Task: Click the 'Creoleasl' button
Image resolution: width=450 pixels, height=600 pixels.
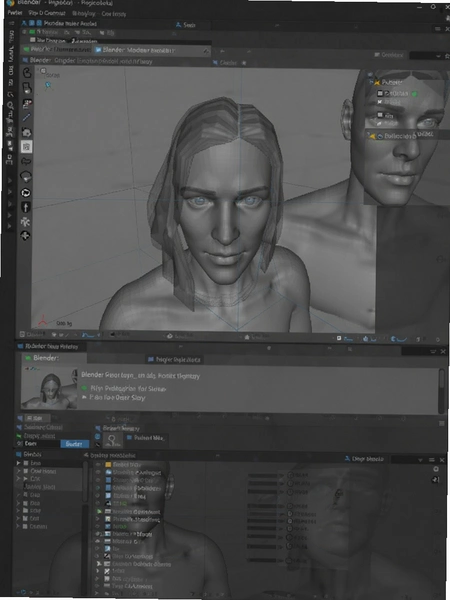Action: pyautogui.click(x=388, y=55)
